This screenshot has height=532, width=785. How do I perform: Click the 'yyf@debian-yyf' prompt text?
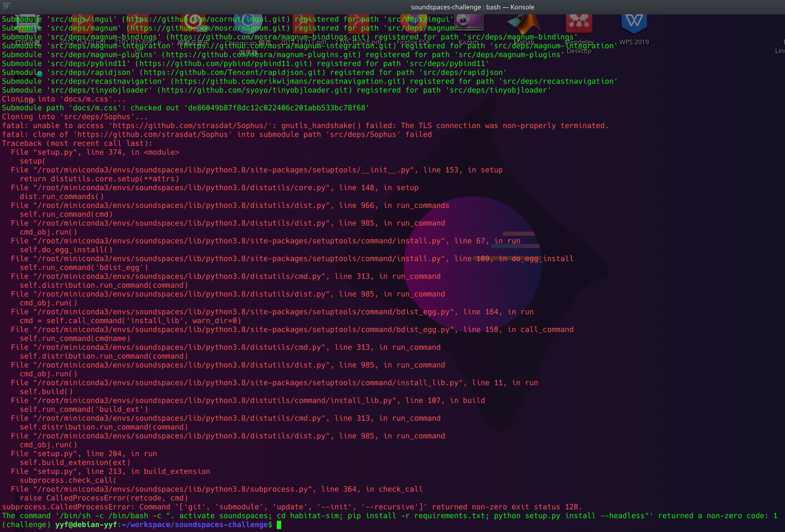pos(86,525)
